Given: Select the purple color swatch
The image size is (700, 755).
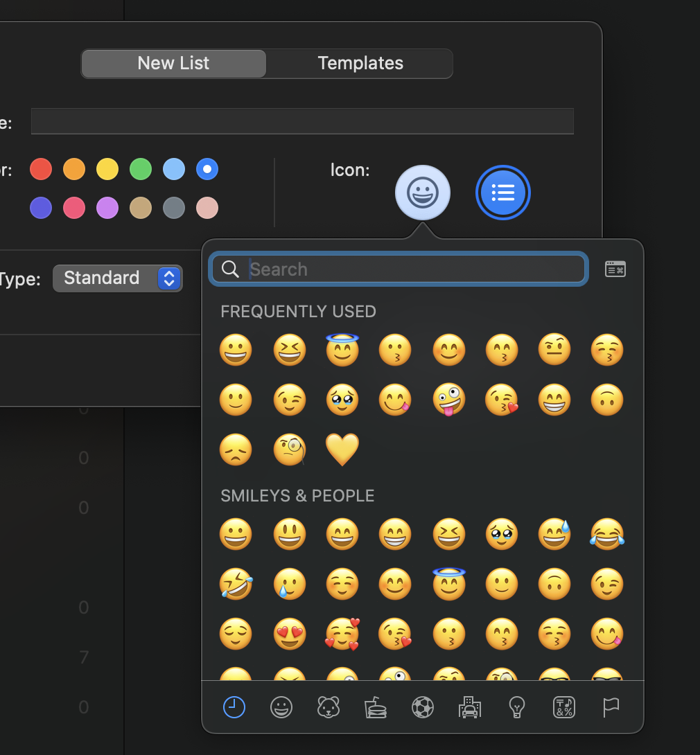Looking at the screenshot, I should [107, 208].
